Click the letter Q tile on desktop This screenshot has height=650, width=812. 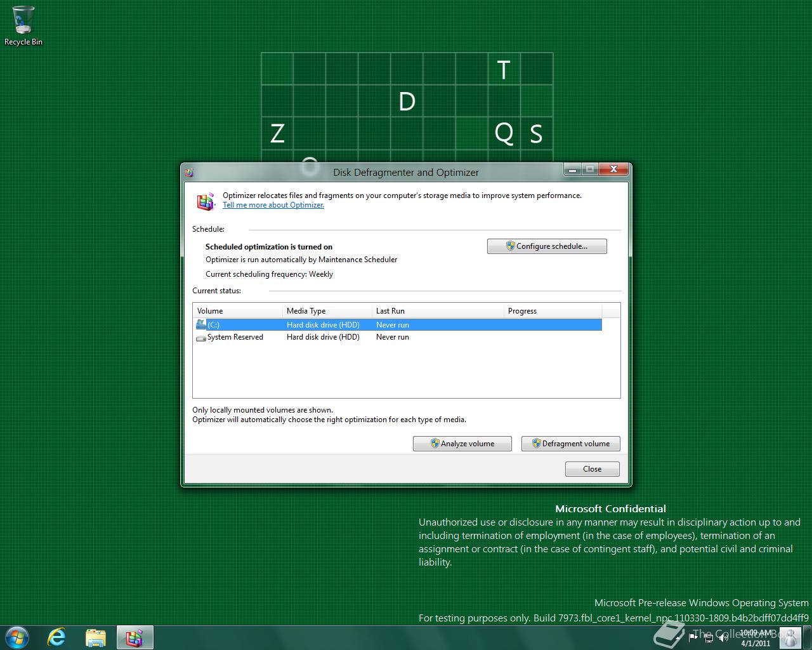click(x=504, y=134)
